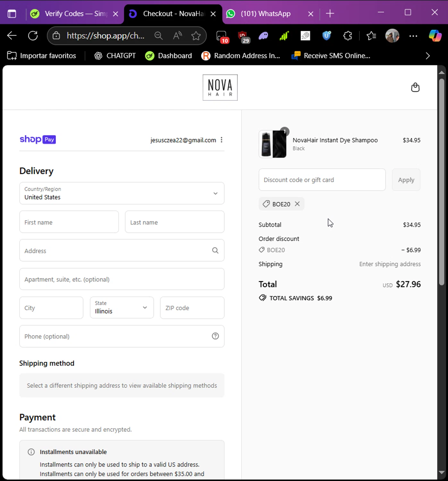Activate the Read aloud icon
Viewport: 448px width, 481px height.
177,36
